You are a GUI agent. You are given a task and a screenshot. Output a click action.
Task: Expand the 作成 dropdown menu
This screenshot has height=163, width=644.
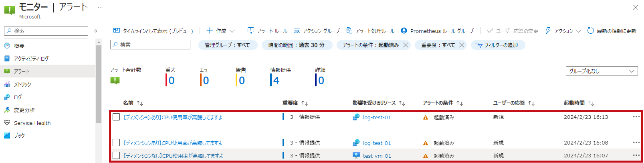click(x=220, y=31)
